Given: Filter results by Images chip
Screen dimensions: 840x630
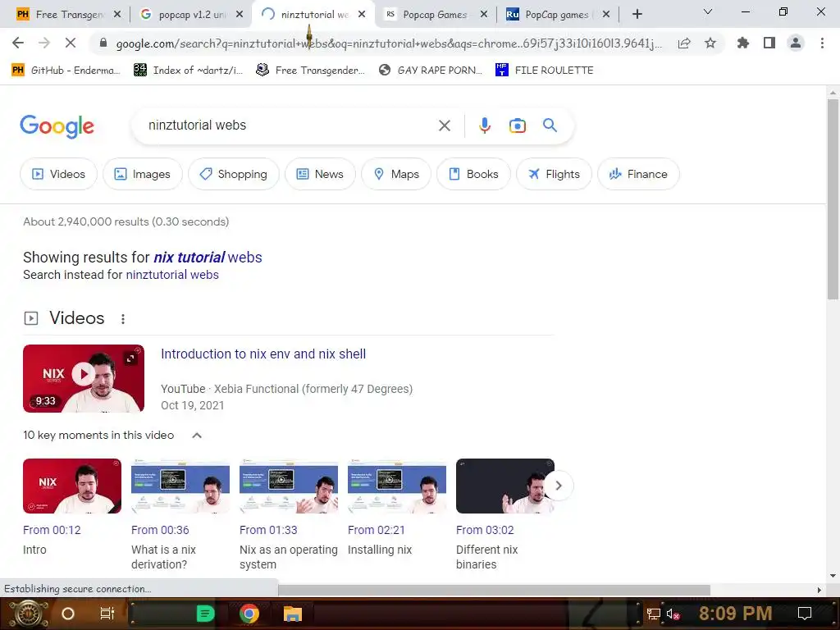Looking at the screenshot, I should pyautogui.click(x=143, y=174).
